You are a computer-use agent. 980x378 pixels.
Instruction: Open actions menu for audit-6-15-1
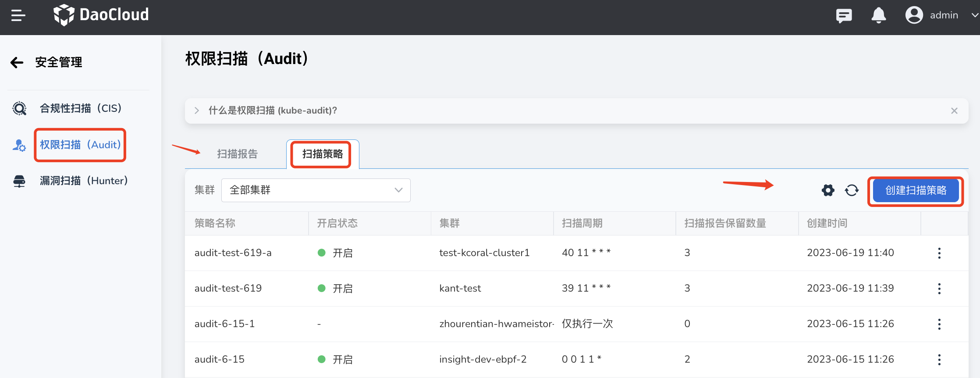(939, 324)
